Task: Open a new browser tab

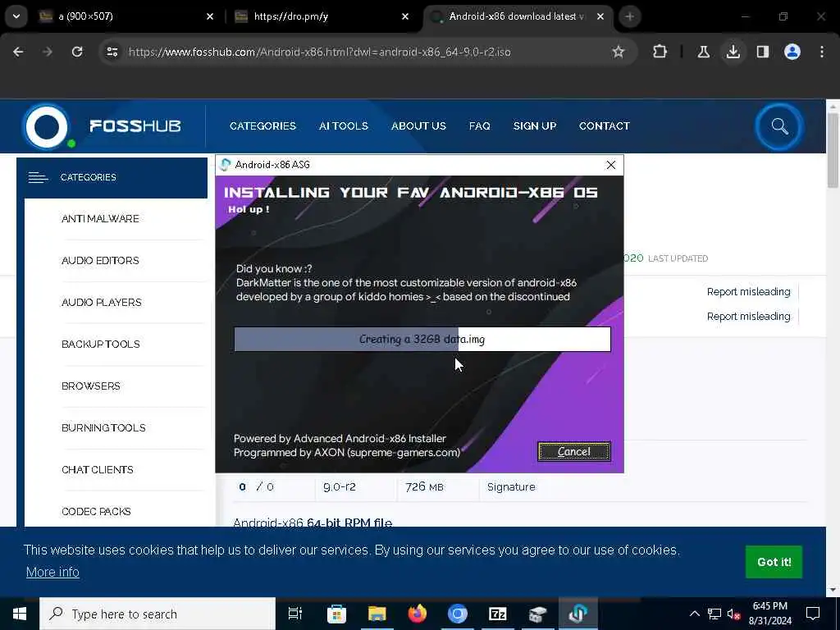Action: pyautogui.click(x=629, y=16)
